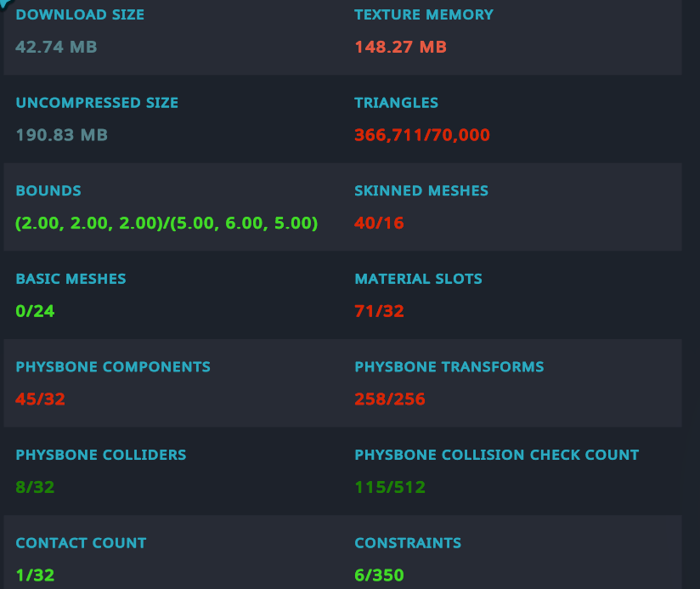The width and height of the screenshot is (700, 589).
Task: Click the UNCOMPRESSED SIZE label
Action: (x=97, y=103)
